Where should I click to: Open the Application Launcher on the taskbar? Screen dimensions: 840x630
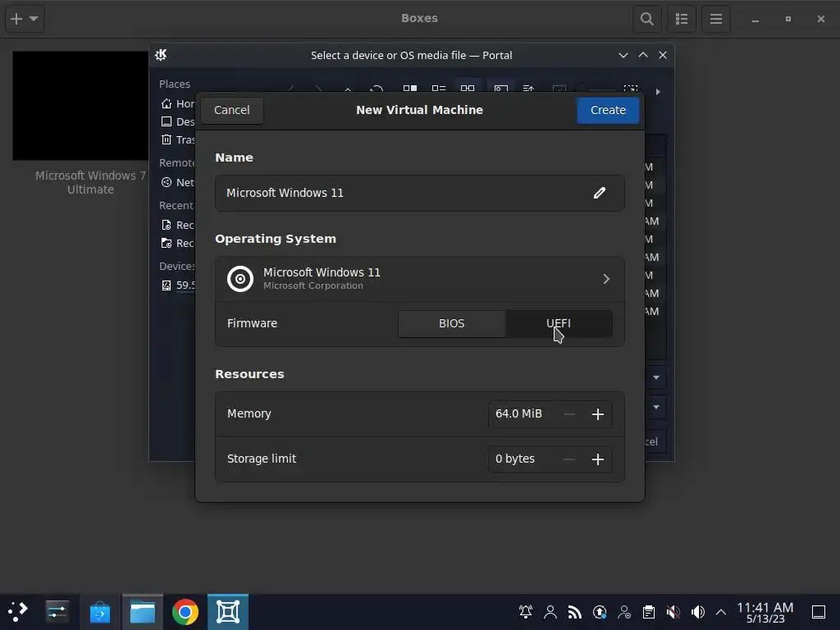[x=18, y=612]
